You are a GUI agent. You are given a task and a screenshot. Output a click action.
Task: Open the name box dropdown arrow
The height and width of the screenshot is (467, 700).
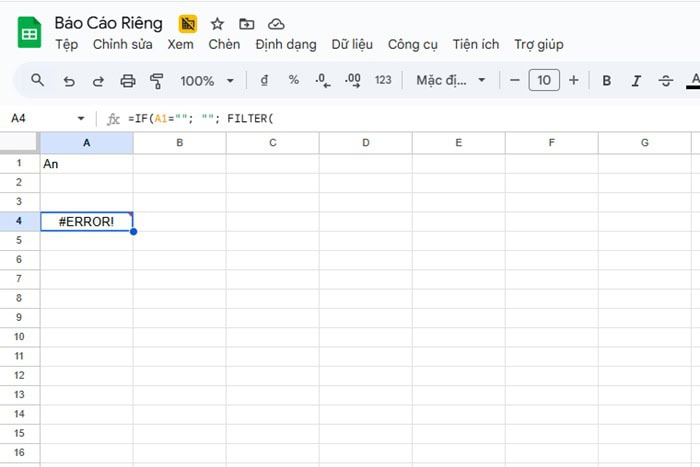point(81,118)
